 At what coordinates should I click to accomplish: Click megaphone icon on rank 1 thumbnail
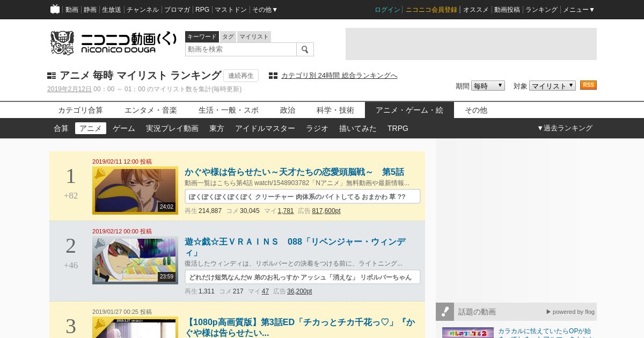pyautogui.click(x=100, y=173)
